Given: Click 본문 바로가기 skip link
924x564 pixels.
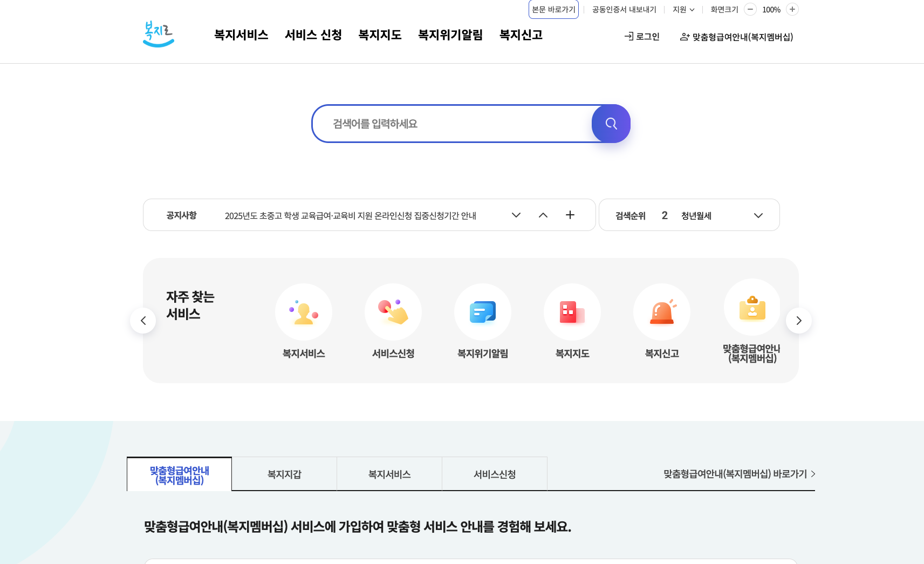Looking at the screenshot, I should click(x=553, y=9).
